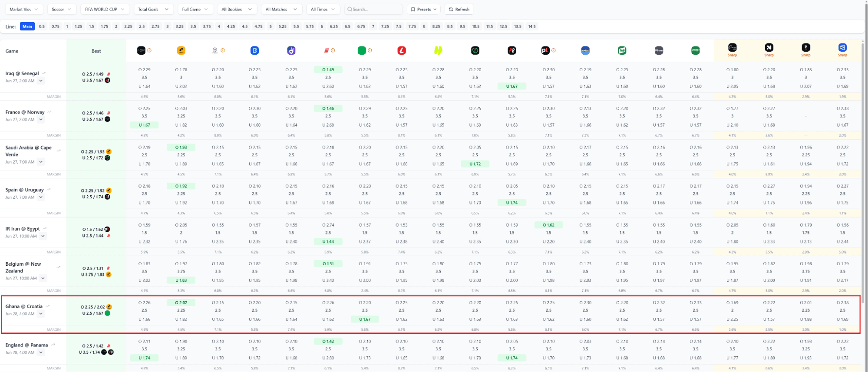Screen dimensions: 868x372
Task: Click the Saudi Arabia @ Cape Verde game title
Action: click(28, 151)
